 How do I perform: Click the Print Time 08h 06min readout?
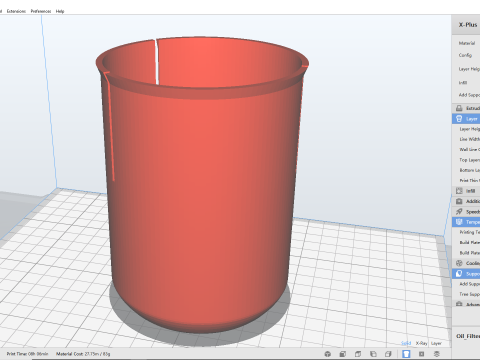pos(27,354)
